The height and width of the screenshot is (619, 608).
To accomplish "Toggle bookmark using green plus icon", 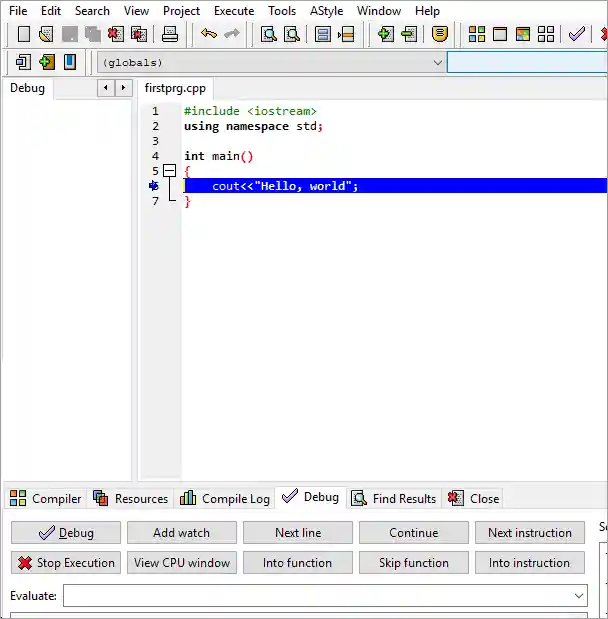I will pos(47,62).
